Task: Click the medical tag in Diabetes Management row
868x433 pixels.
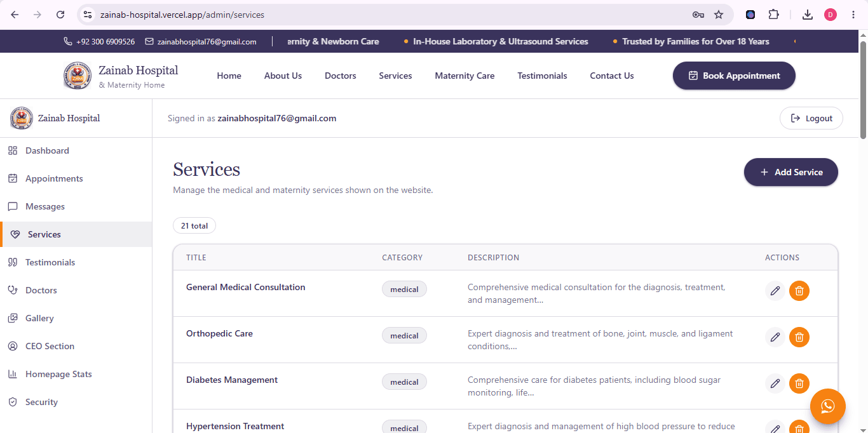Action: (x=404, y=382)
